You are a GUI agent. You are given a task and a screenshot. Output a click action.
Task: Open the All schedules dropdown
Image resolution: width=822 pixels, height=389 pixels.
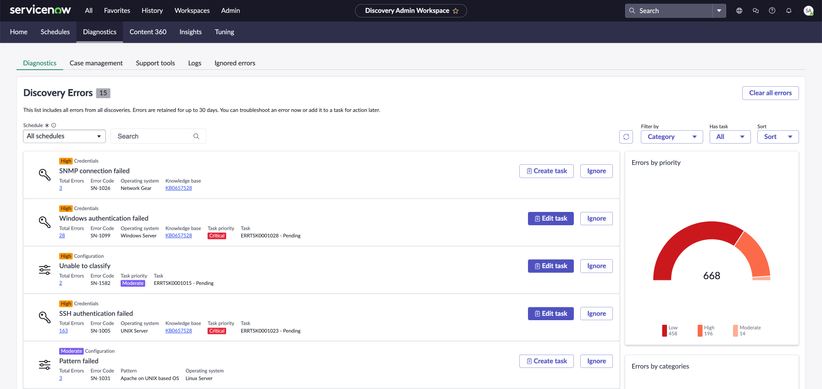pos(64,136)
